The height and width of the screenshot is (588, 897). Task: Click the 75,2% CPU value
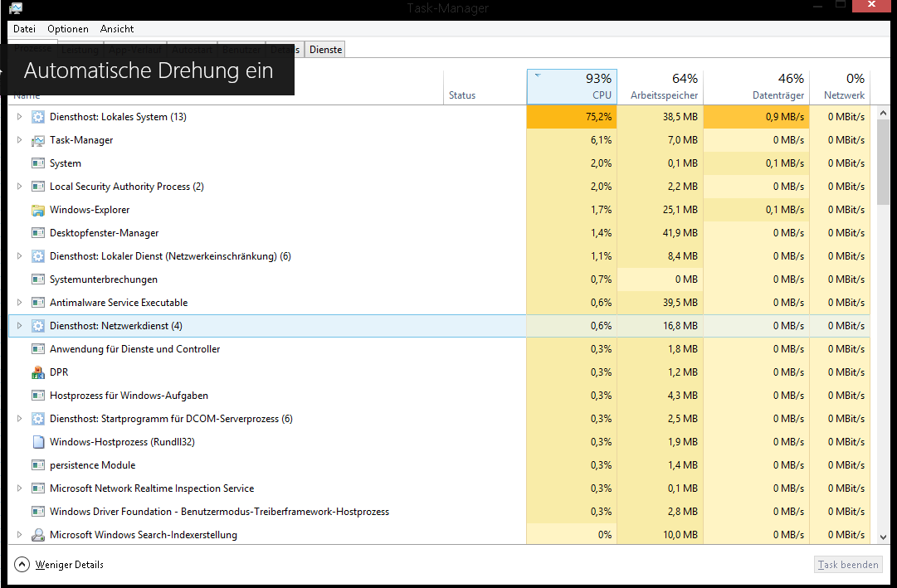(598, 117)
